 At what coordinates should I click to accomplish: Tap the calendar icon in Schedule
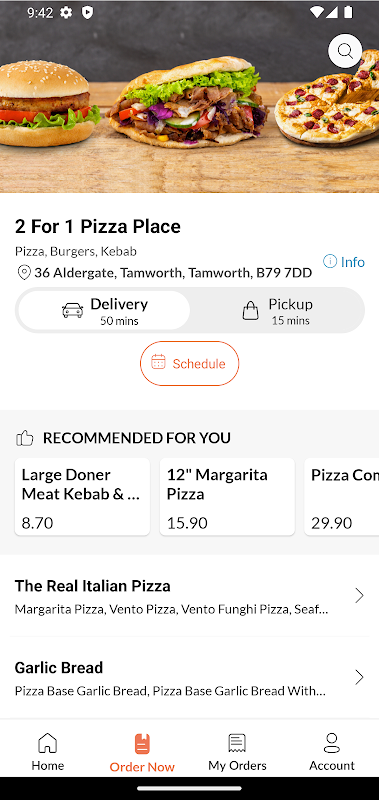[x=158, y=363]
